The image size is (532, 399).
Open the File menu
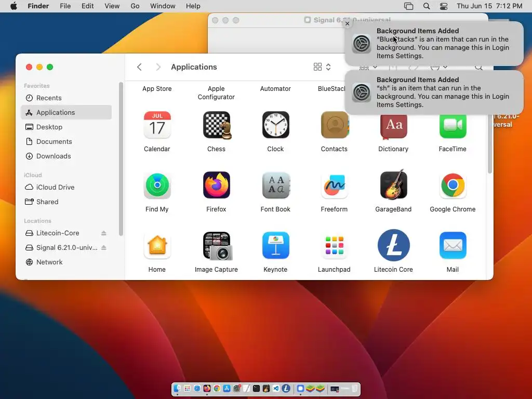point(65,6)
